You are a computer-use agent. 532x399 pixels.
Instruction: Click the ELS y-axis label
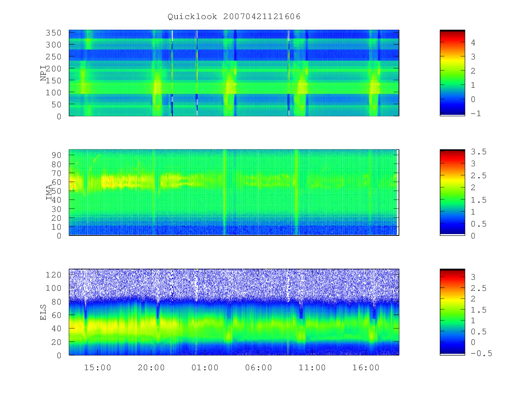tap(43, 312)
